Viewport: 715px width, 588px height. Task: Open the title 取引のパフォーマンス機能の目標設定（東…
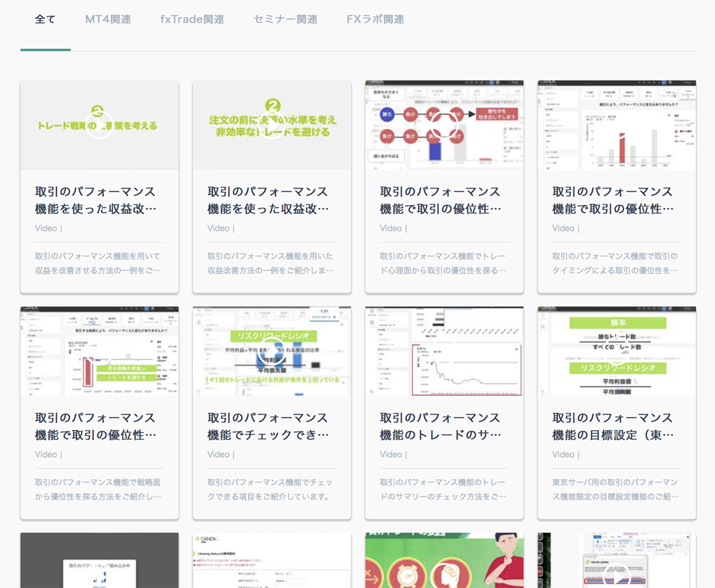click(x=613, y=427)
